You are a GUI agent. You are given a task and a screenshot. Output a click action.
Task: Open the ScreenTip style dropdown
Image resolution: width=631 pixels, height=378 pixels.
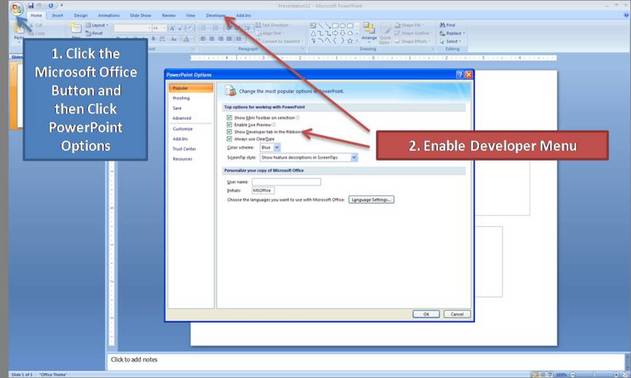click(309, 158)
